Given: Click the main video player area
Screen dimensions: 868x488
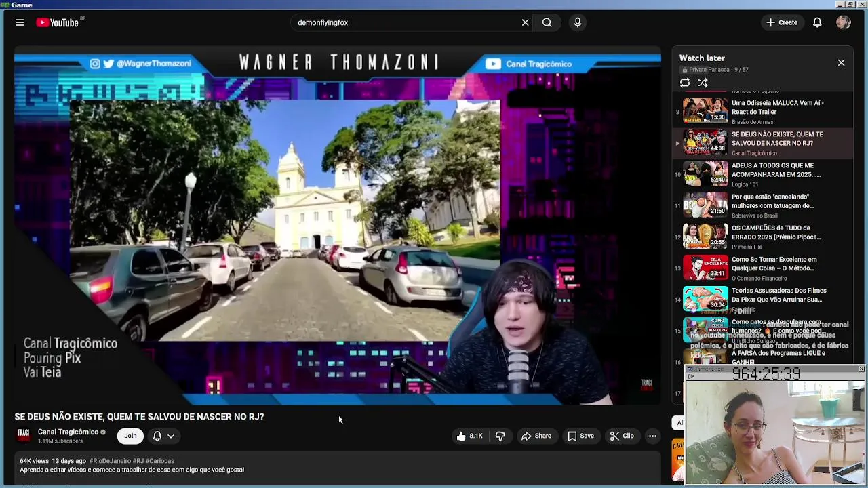Looking at the screenshot, I should point(338,226).
